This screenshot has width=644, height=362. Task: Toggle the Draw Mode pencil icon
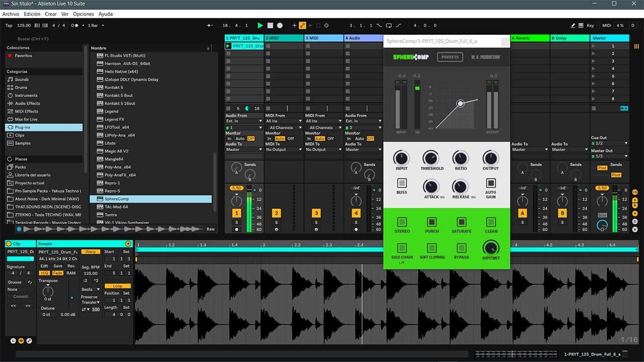pyautogui.click(x=573, y=25)
